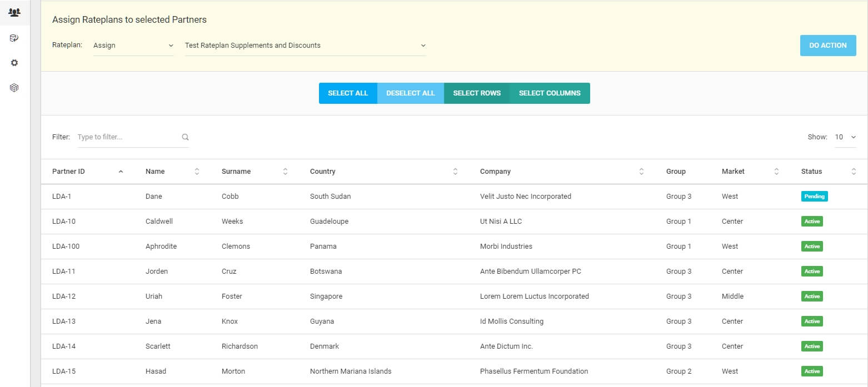Click Middle market in Uriah row
The width and height of the screenshot is (868, 387).
(x=732, y=296)
